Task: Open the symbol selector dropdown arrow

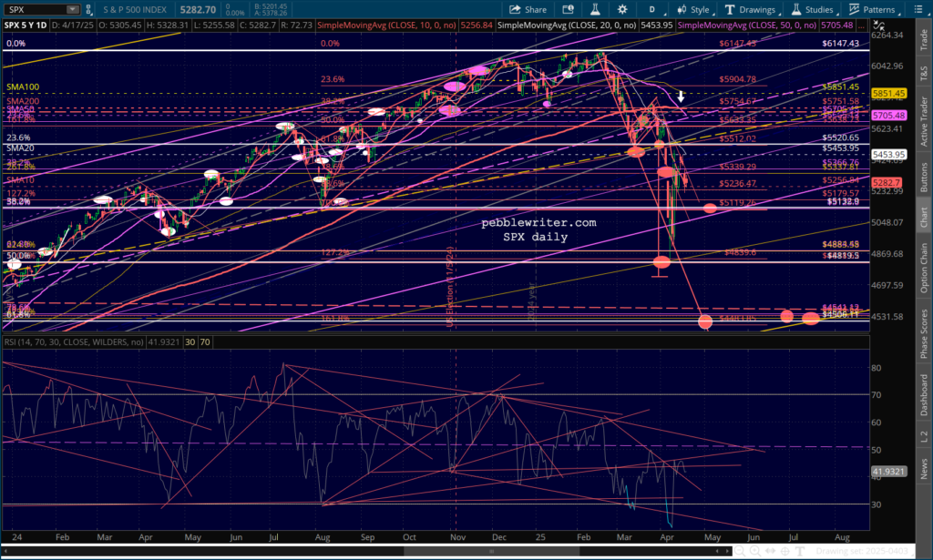Action: pos(72,9)
